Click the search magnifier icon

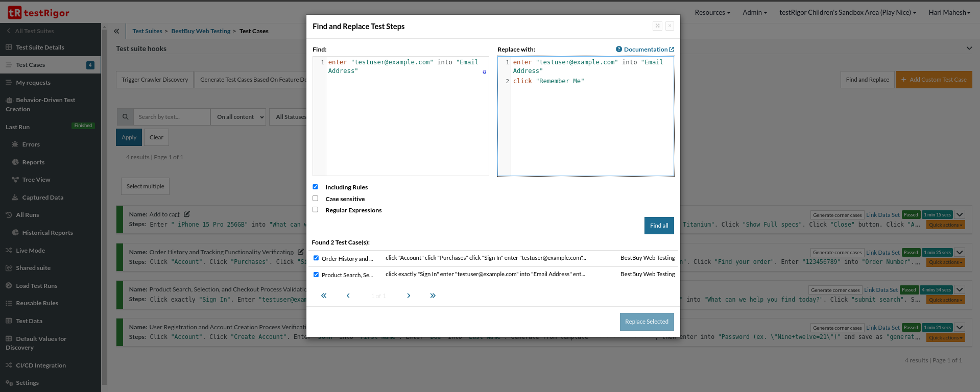125,117
